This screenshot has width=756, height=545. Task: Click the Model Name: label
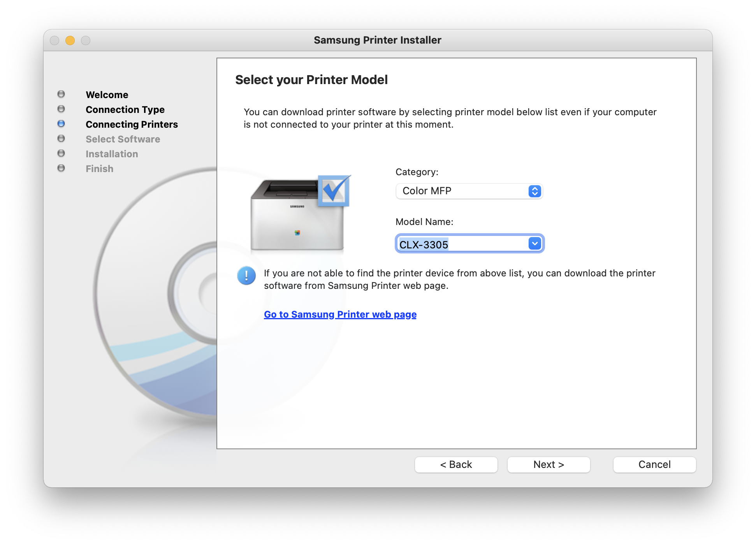point(424,222)
